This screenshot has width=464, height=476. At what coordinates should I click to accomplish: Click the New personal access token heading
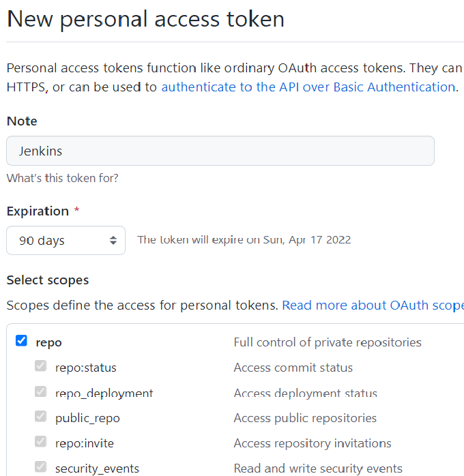pyautogui.click(x=145, y=19)
